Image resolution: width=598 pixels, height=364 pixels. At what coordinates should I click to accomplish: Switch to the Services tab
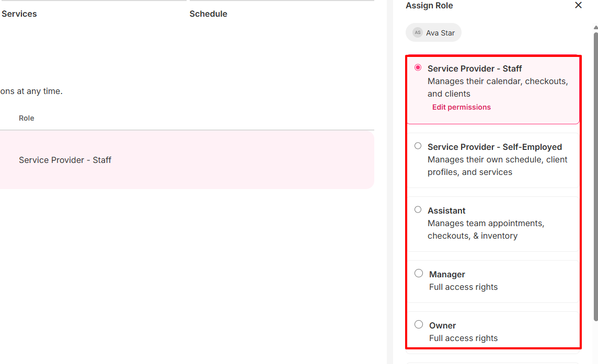[x=19, y=14]
